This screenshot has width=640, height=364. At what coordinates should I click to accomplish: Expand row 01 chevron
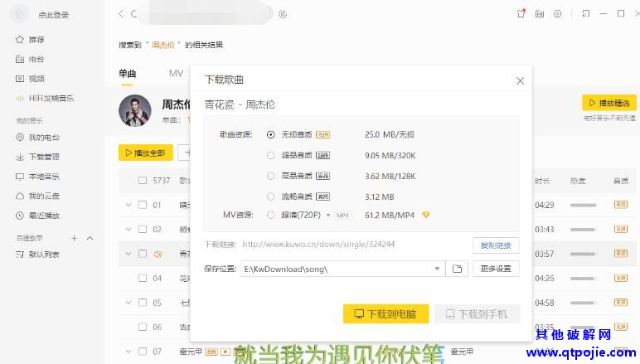[128, 205]
